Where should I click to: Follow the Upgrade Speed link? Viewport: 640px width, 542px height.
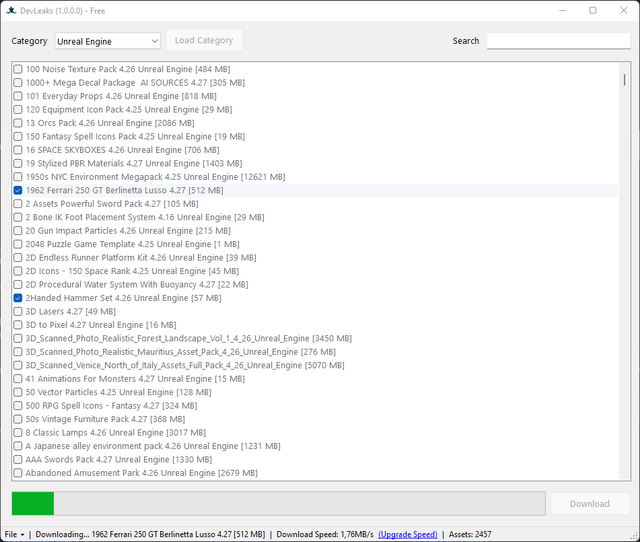[x=408, y=534]
